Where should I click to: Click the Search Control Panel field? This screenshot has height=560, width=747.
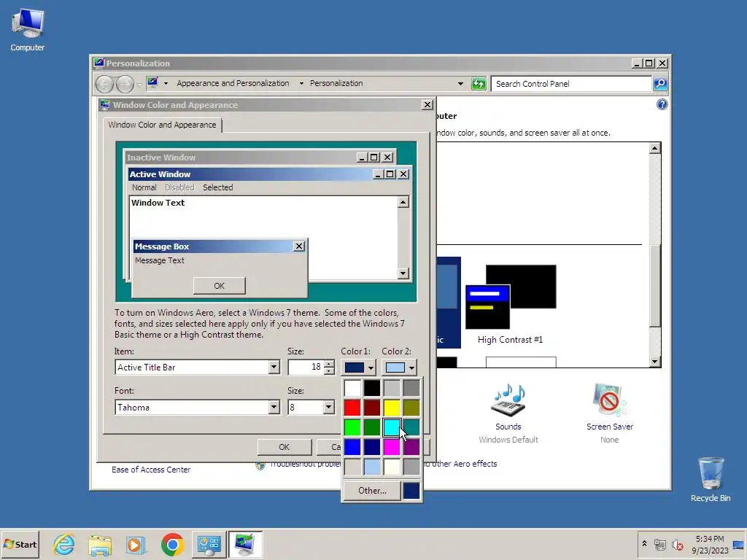click(x=571, y=84)
